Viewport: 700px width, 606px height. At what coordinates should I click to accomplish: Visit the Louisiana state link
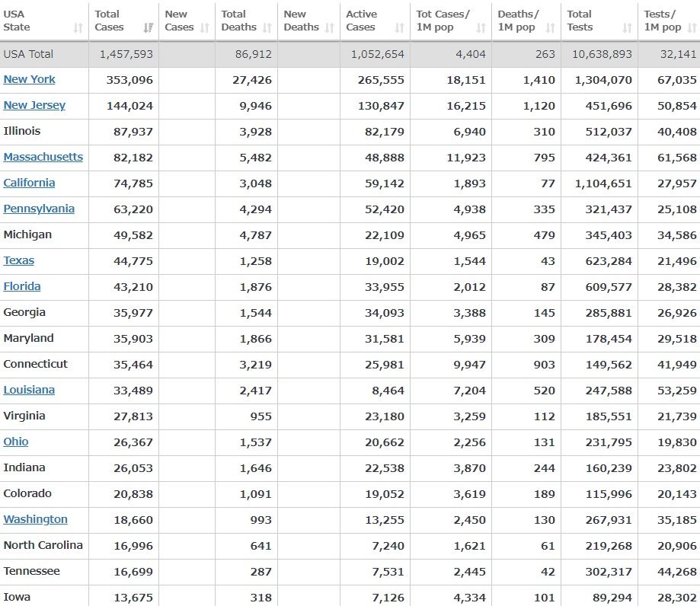[29, 390]
